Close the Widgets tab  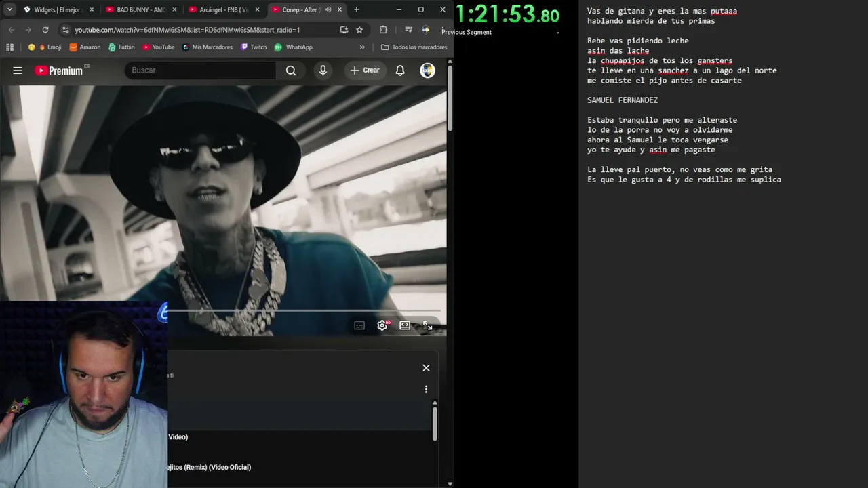pyautogui.click(x=92, y=9)
